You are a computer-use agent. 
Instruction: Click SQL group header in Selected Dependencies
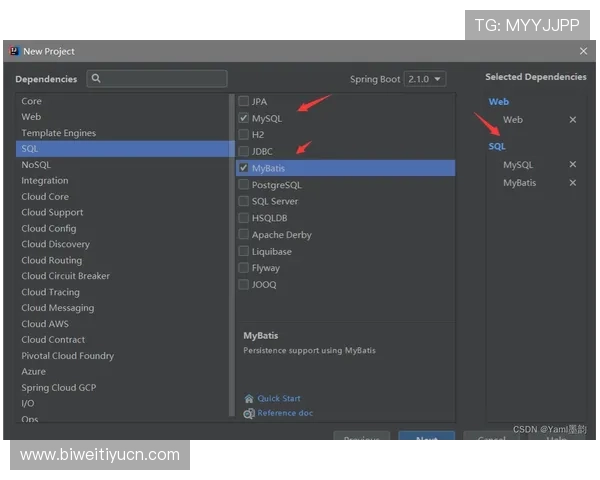[497, 146]
